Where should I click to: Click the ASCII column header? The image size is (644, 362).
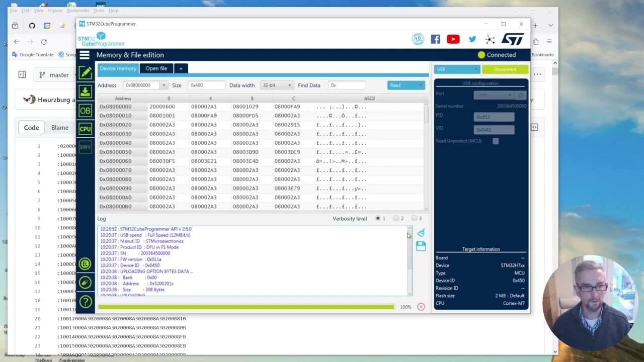[369, 99]
